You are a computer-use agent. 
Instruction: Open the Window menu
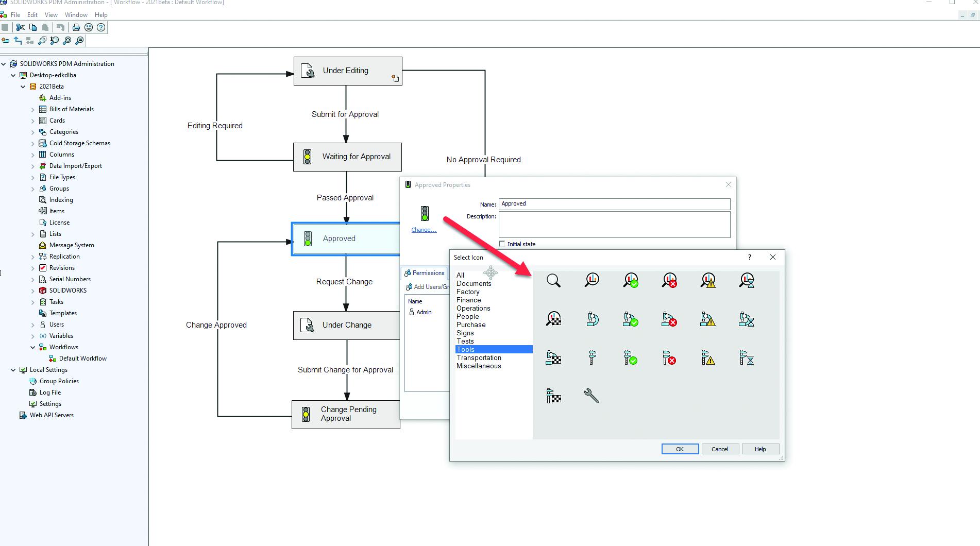[76, 15]
